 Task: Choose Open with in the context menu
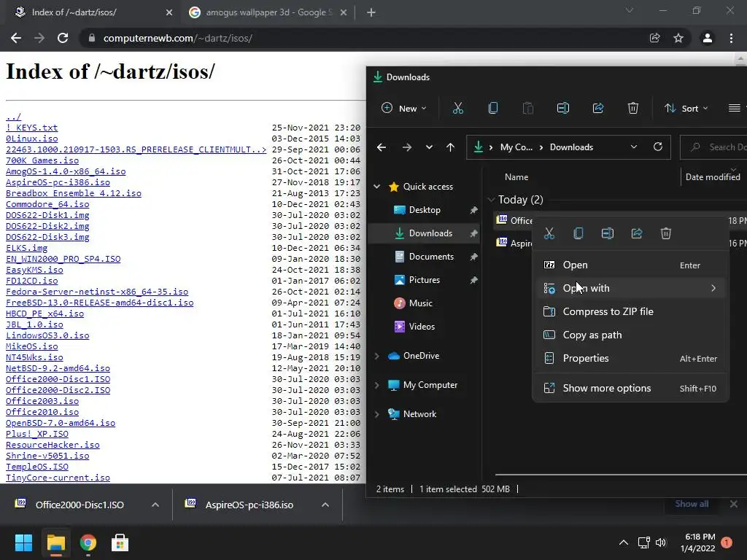point(631,288)
